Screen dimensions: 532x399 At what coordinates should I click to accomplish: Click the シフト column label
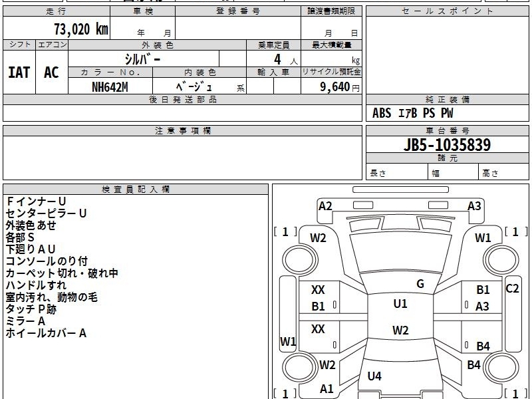pos(19,45)
